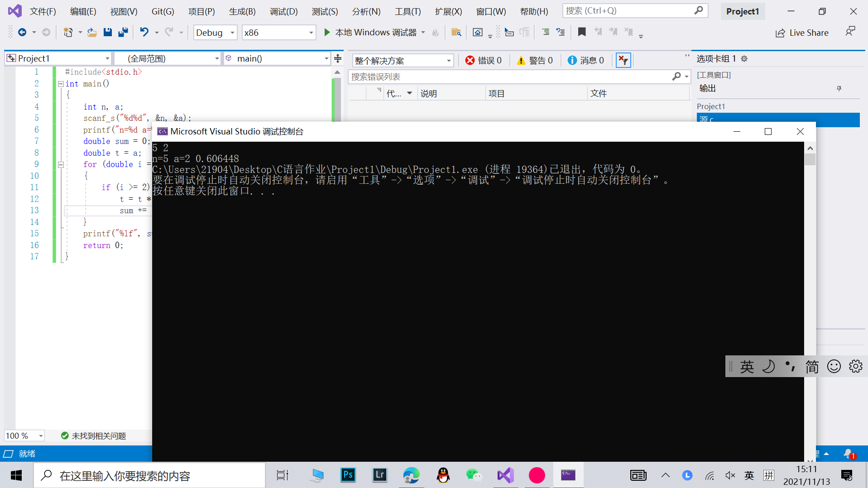Click the 搜索错误列表 search field

(x=519, y=77)
